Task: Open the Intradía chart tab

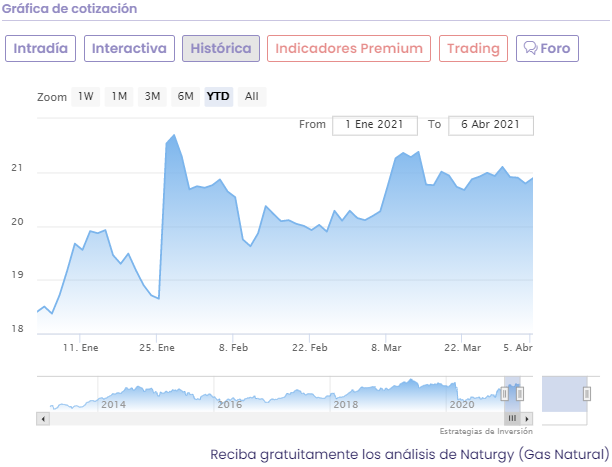Action: tap(42, 49)
